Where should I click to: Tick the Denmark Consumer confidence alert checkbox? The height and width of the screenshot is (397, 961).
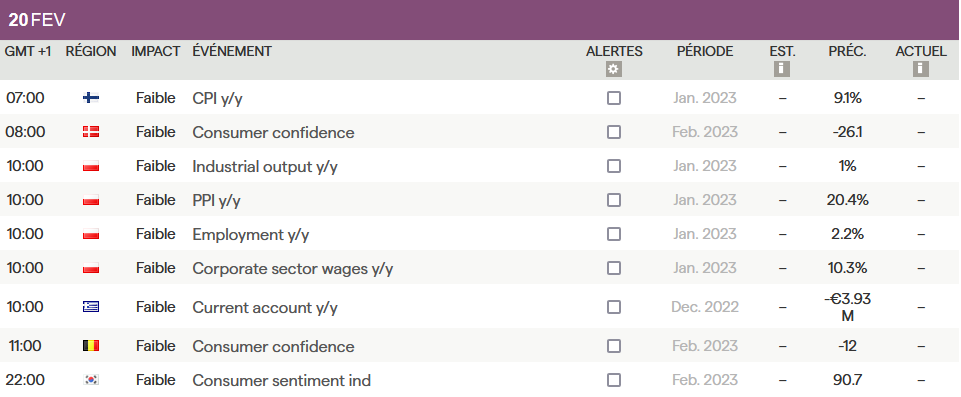pos(613,132)
